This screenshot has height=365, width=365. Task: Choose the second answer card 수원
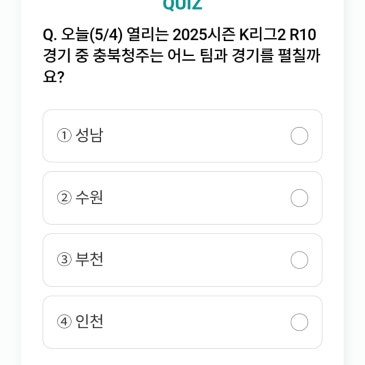[x=182, y=198]
